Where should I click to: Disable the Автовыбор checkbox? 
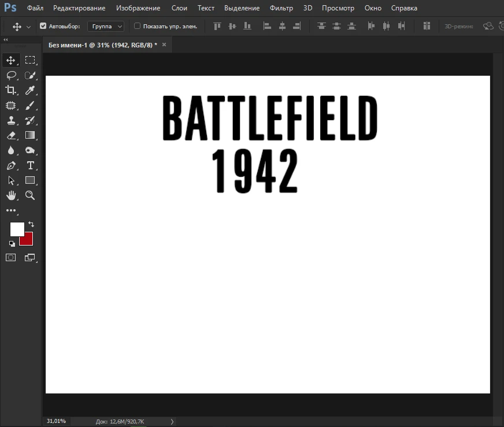(43, 25)
